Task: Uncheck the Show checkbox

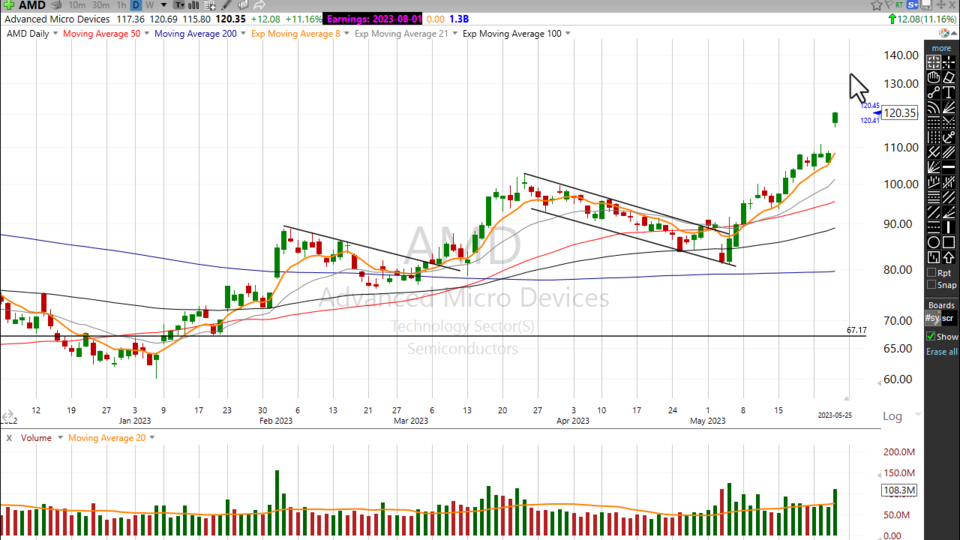Action: pyautogui.click(x=931, y=337)
